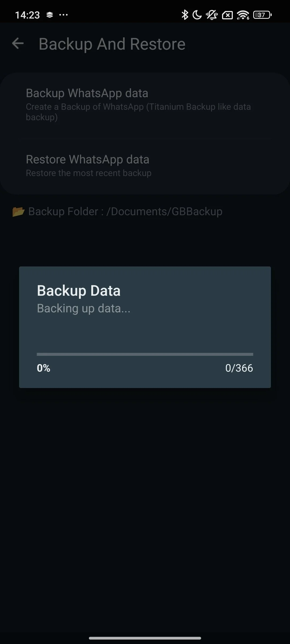290x644 pixels.
Task: Tap the 0/366 file counter
Action: tap(239, 368)
